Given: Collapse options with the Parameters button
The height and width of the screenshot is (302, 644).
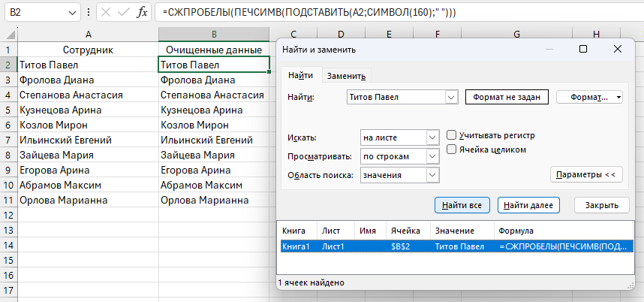Looking at the screenshot, I should (586, 175).
